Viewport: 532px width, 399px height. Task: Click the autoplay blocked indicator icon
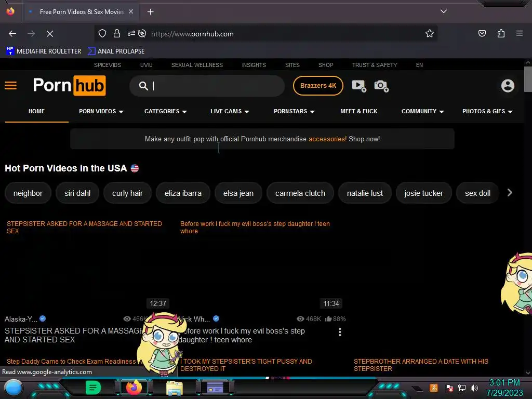(x=142, y=34)
